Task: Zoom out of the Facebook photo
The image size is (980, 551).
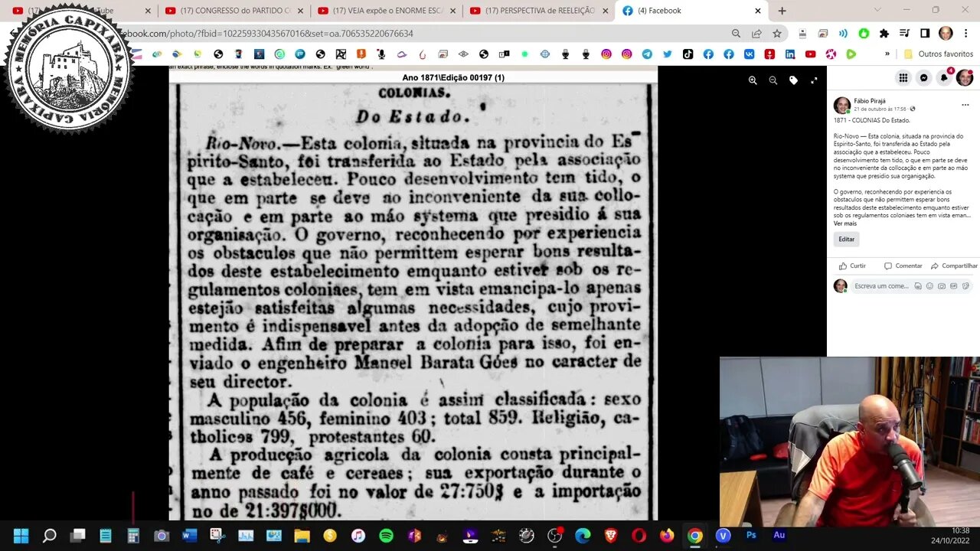Action: pos(773,80)
